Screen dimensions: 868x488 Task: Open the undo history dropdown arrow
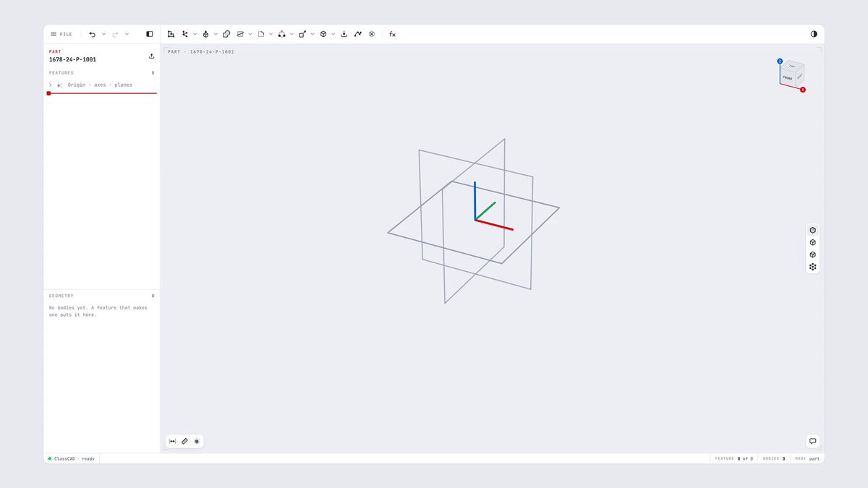(103, 34)
